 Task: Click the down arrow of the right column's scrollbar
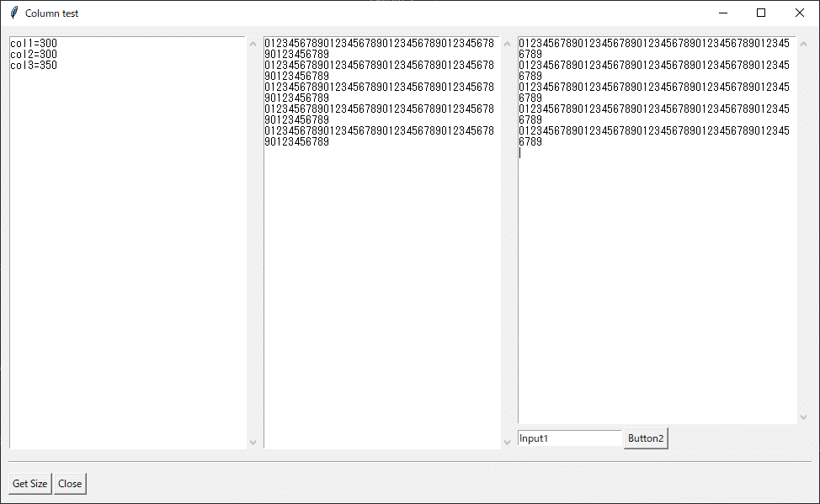804,417
